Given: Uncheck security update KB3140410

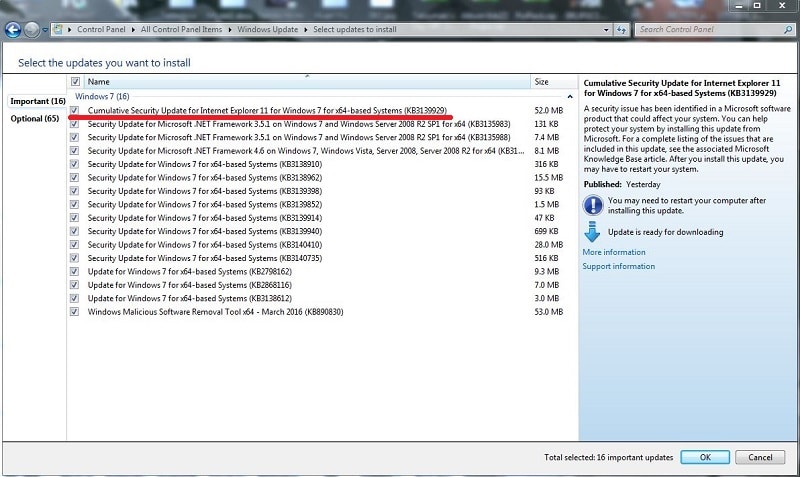Looking at the screenshot, I should point(74,244).
